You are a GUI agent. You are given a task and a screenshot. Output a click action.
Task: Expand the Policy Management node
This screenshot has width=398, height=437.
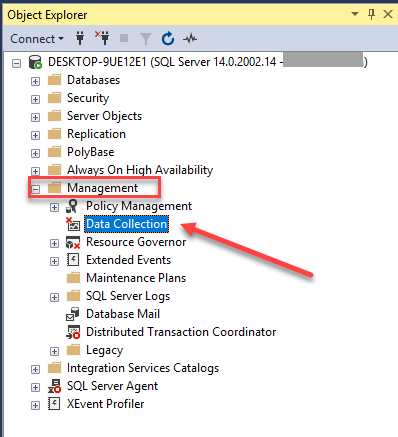coord(54,207)
